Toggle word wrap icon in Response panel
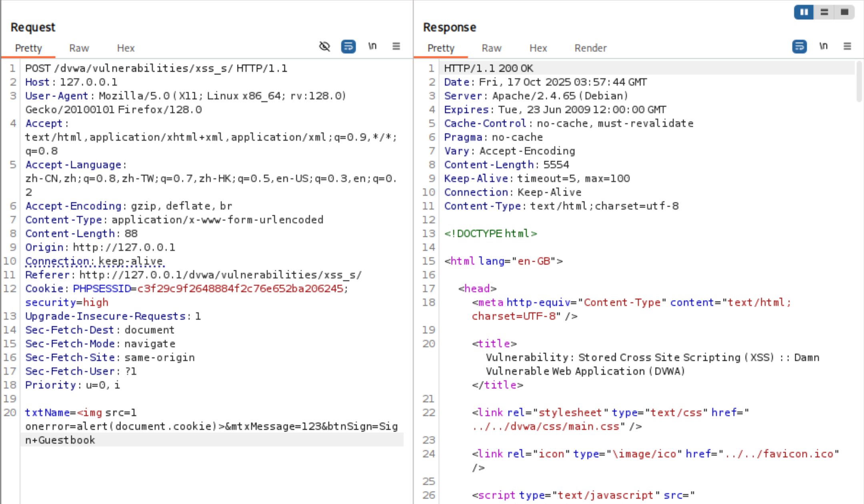 click(799, 46)
